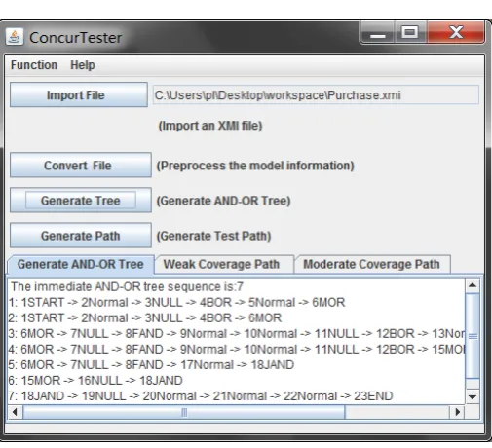Click the Import File button
The height and width of the screenshot is (448, 492).
click(79, 94)
